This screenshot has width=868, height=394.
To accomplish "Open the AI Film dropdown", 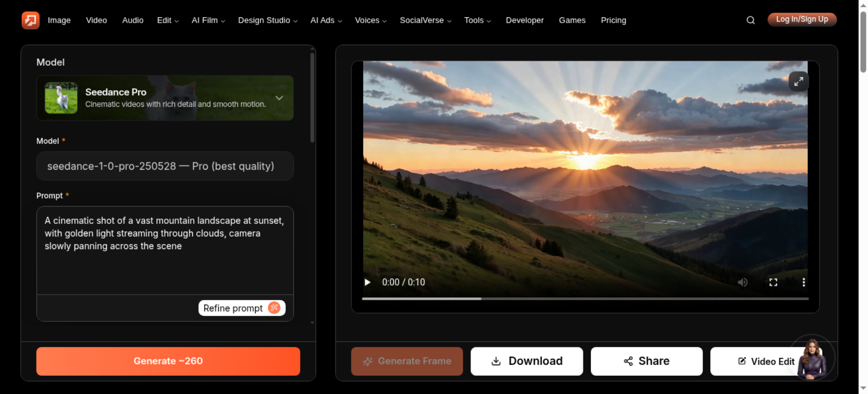I will click(208, 20).
